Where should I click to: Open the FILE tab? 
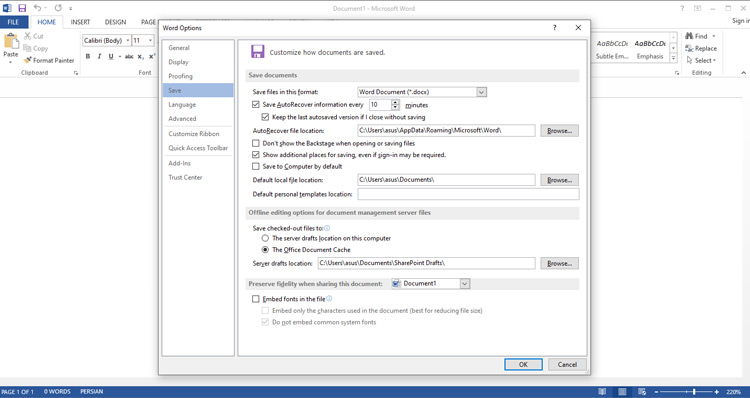[x=13, y=22]
